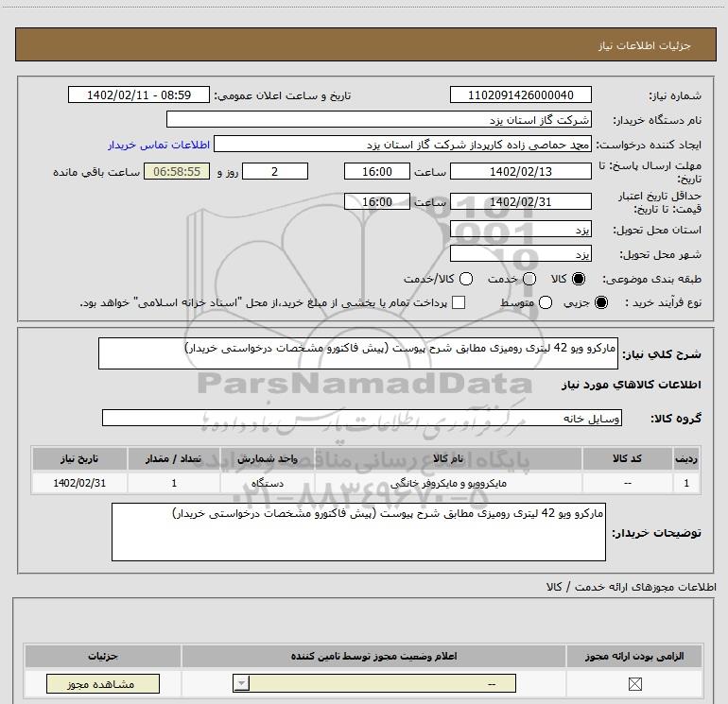Image resolution: width=728 pixels, height=704 pixels.
Task: Select the کالا radio button
Action: [579, 279]
